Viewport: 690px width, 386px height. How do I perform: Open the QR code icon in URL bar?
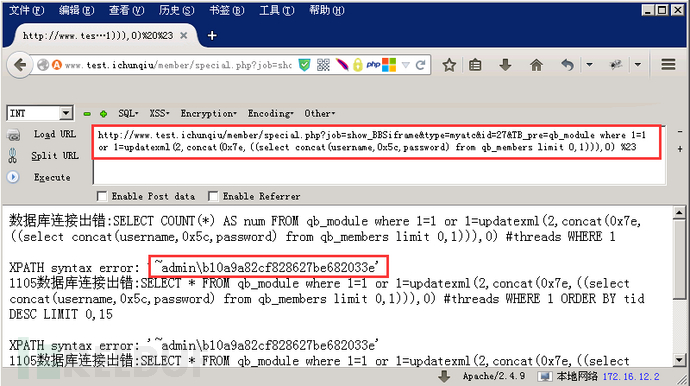323,65
